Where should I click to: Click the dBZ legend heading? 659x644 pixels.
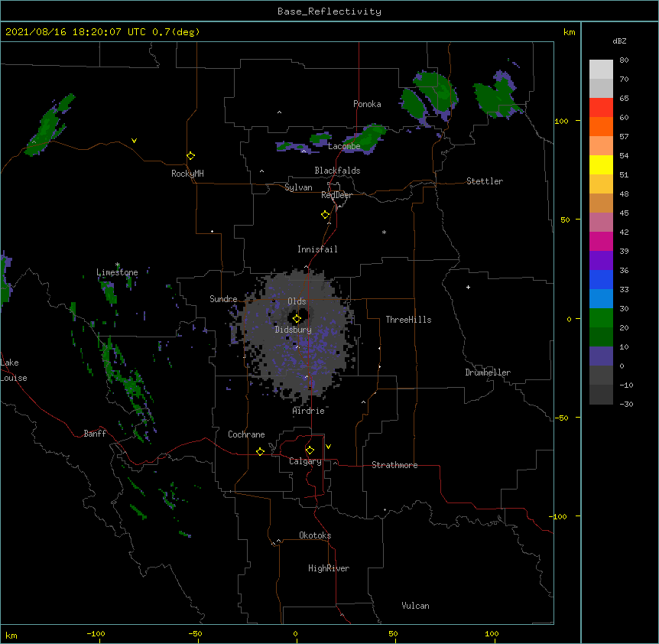click(x=619, y=41)
